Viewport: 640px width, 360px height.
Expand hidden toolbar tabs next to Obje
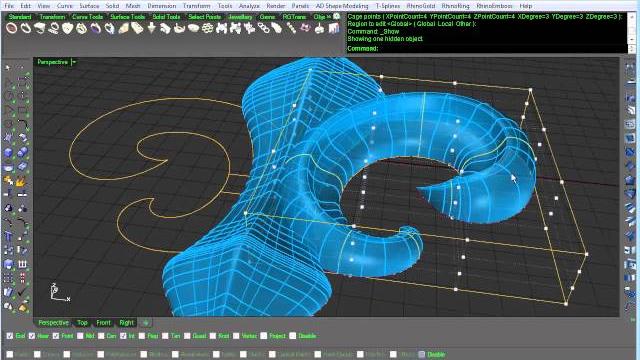[x=329, y=17]
